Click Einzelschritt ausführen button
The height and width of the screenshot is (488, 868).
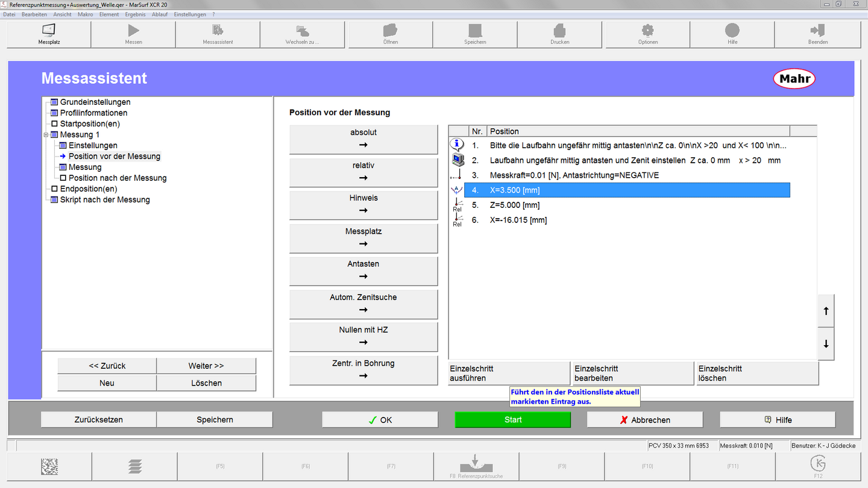point(509,374)
